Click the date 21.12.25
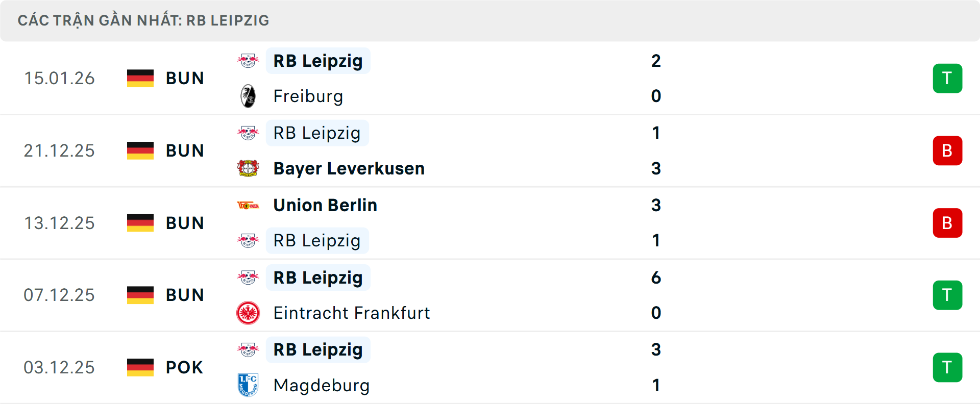The height and width of the screenshot is (404, 980). click(59, 150)
